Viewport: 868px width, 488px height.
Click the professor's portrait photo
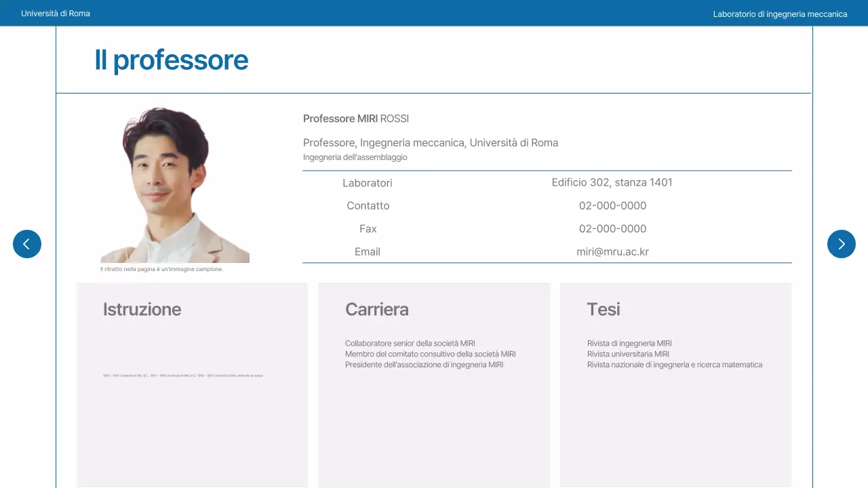tap(174, 185)
